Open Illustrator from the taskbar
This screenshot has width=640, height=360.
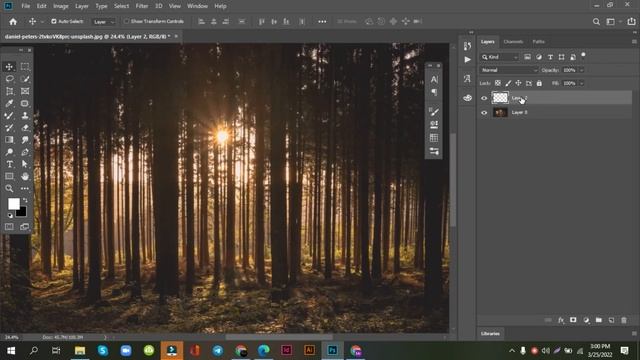click(x=309, y=351)
